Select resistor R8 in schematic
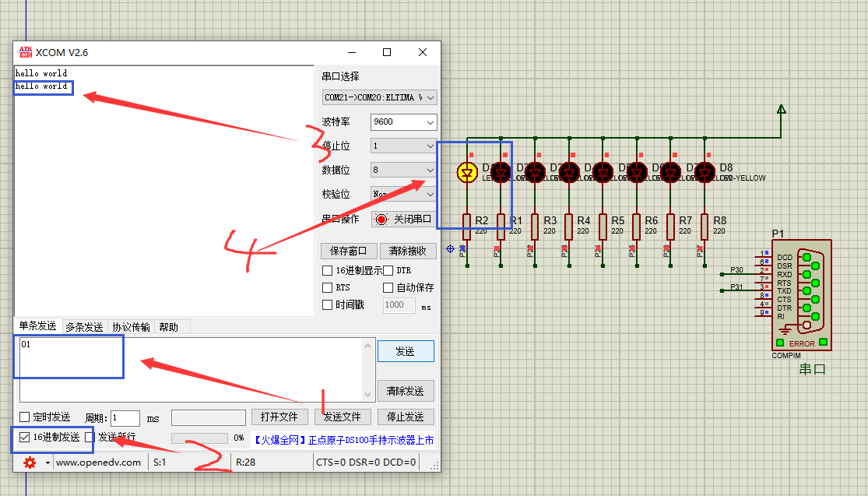The width and height of the screenshot is (868, 496). (x=705, y=227)
